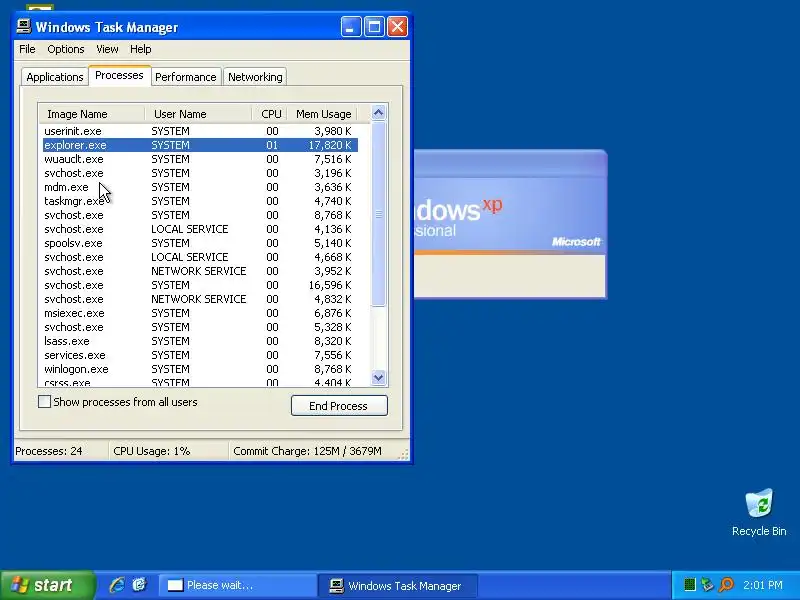800x600 pixels.
Task: Click the 4,136 K memory usage cell
Action: click(x=333, y=229)
